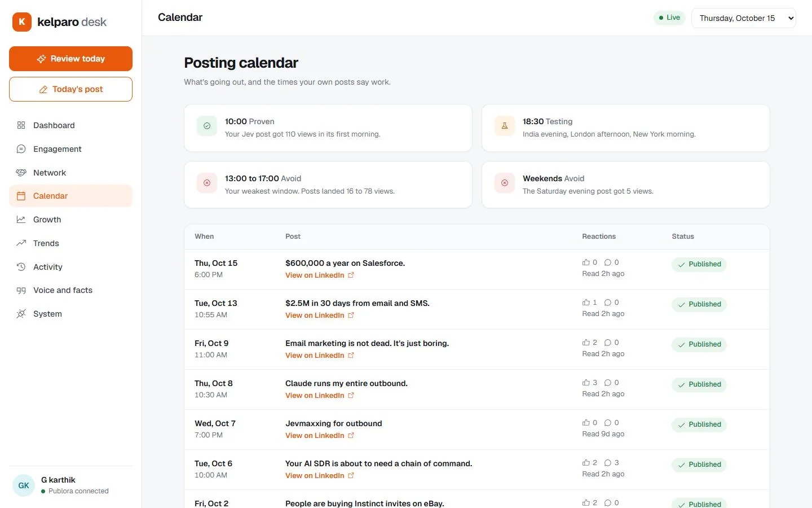
Task: Click the 'Fri, Oct 9' date cell
Action: (211, 343)
